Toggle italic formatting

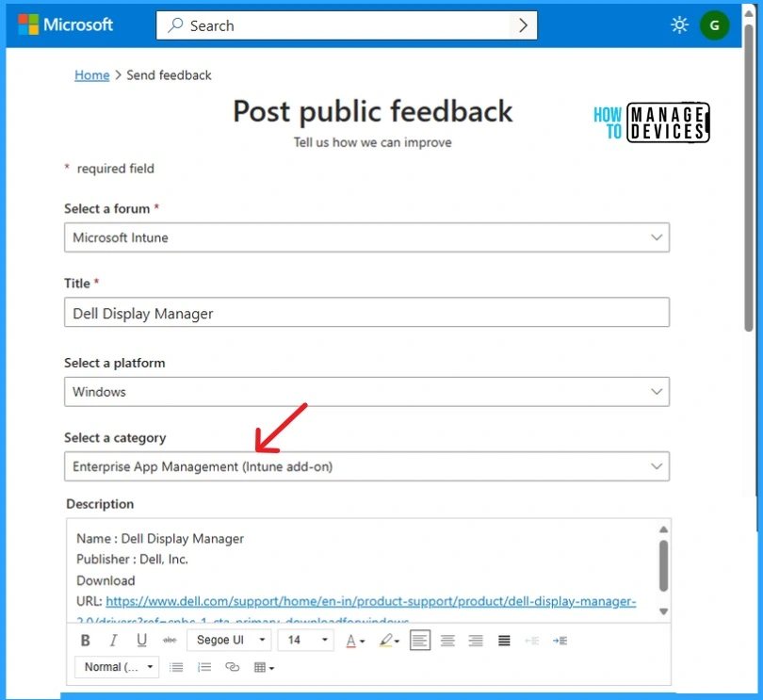[x=113, y=640]
